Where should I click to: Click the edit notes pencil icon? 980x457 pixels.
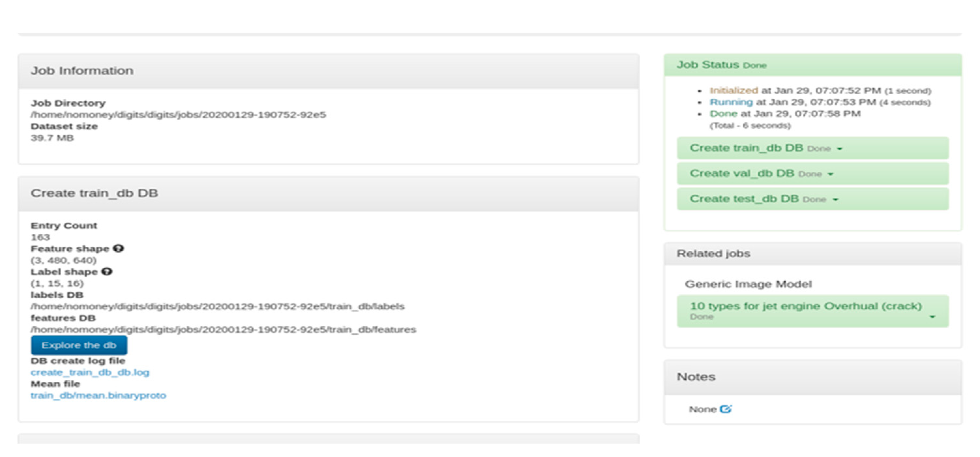[x=725, y=409]
